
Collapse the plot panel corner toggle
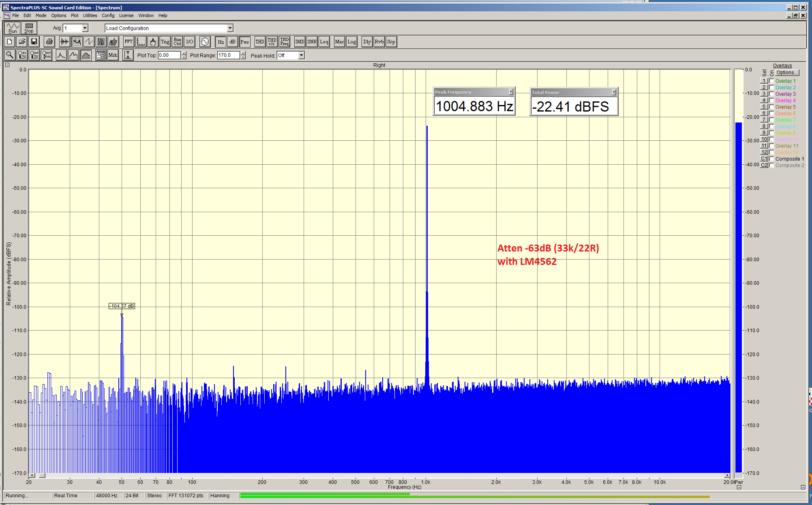(x=7, y=65)
